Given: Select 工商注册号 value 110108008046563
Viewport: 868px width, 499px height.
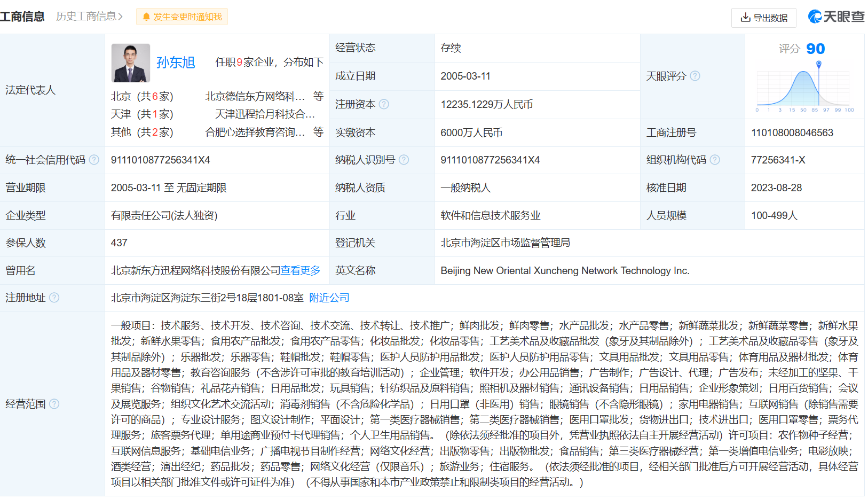Looking at the screenshot, I should (x=792, y=132).
